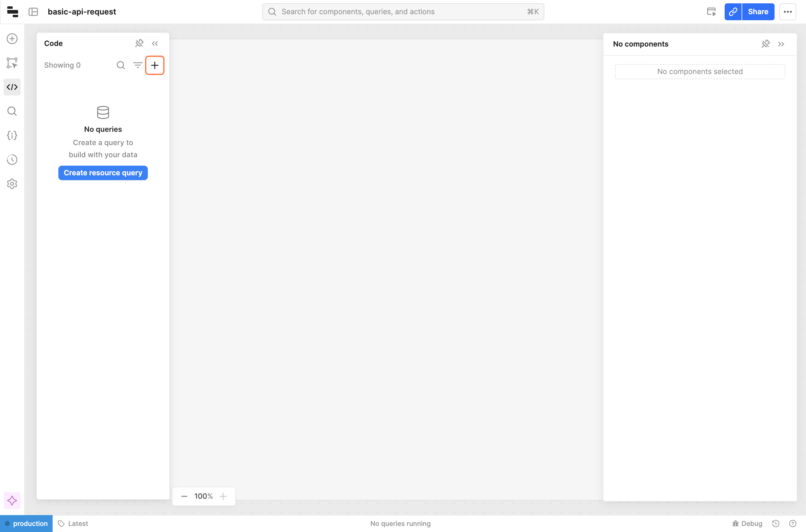Screen dimensions: 806x532
Task: Open the three-dots more options menu
Action: pyautogui.click(x=788, y=11)
